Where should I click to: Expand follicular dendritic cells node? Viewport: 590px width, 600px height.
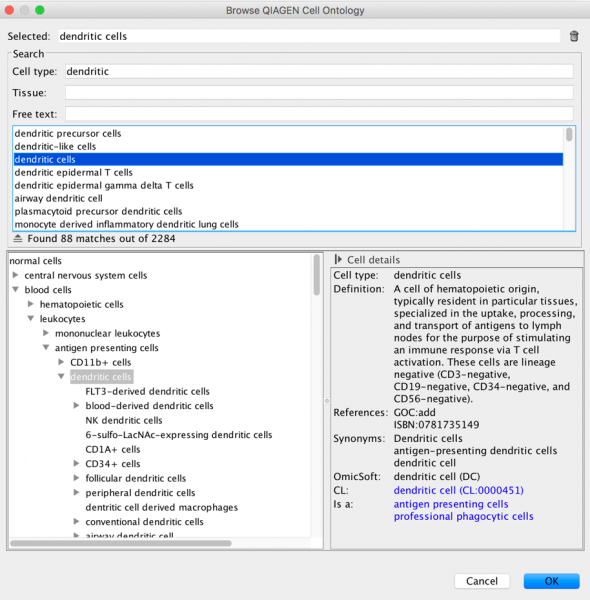pos(77,478)
